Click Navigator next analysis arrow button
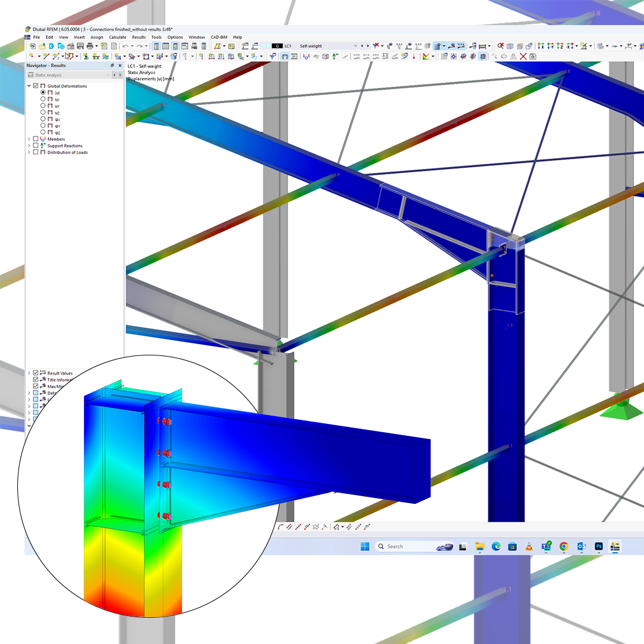This screenshot has width=644, height=644. [x=120, y=75]
